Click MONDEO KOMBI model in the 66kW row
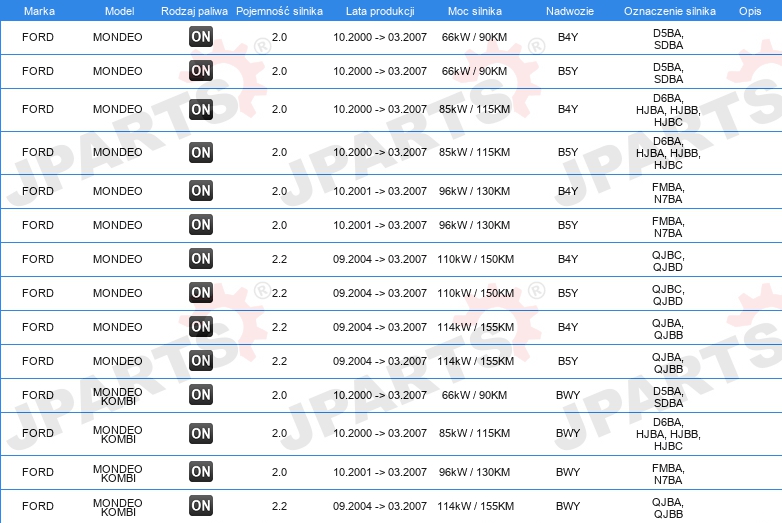This screenshot has height=523, width=782. (x=118, y=396)
